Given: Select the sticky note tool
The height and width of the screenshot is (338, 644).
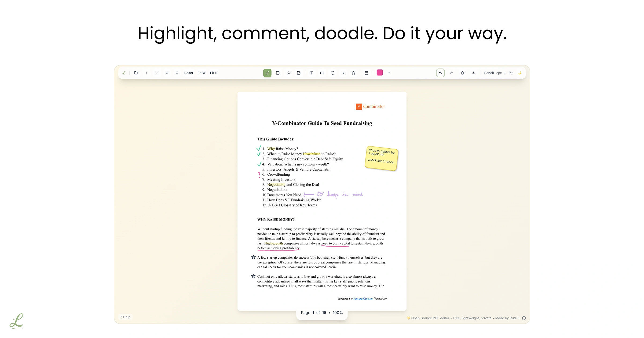Looking at the screenshot, I should pyautogui.click(x=299, y=73).
